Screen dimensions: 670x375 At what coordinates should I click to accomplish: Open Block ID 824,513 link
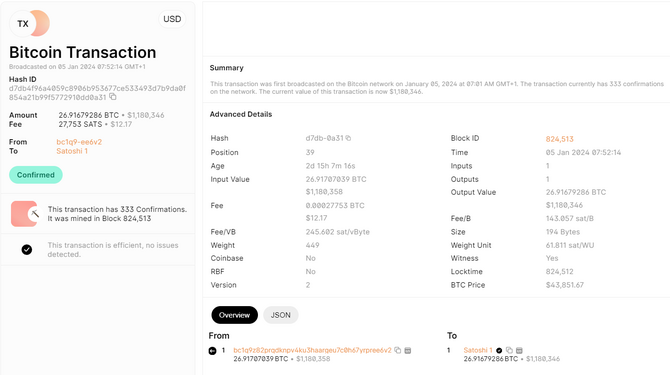[559, 139]
